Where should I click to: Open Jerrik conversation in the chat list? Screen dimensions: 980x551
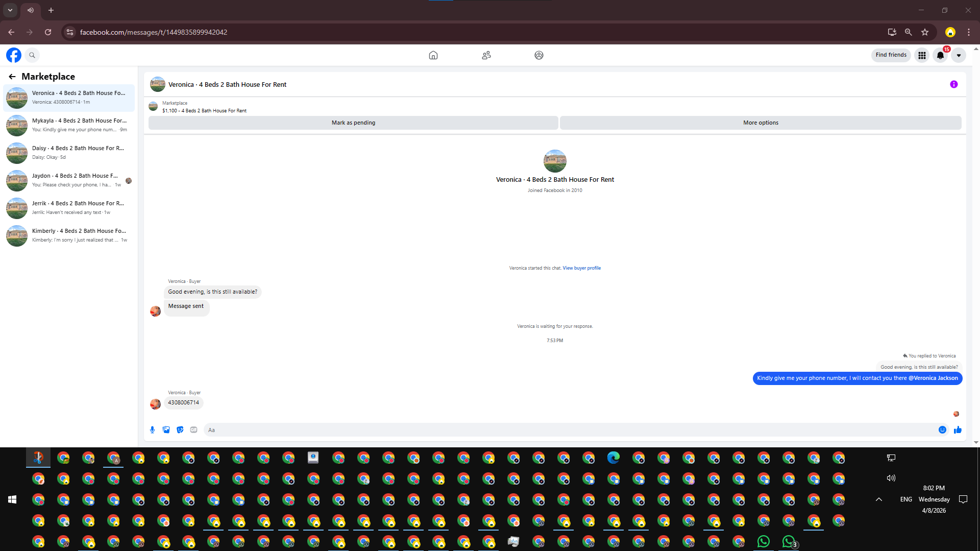69,208
